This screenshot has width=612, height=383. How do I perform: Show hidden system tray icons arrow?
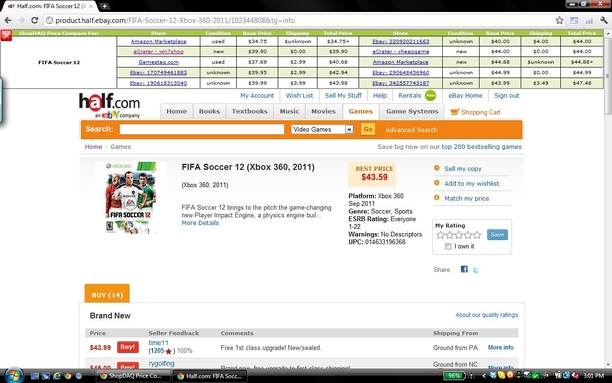[x=484, y=376]
